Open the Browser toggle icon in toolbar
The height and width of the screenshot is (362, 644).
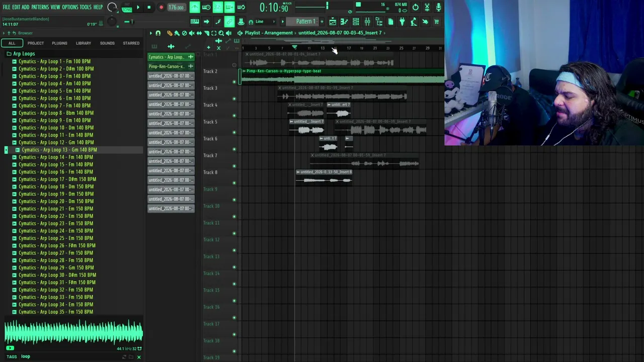(x=379, y=22)
